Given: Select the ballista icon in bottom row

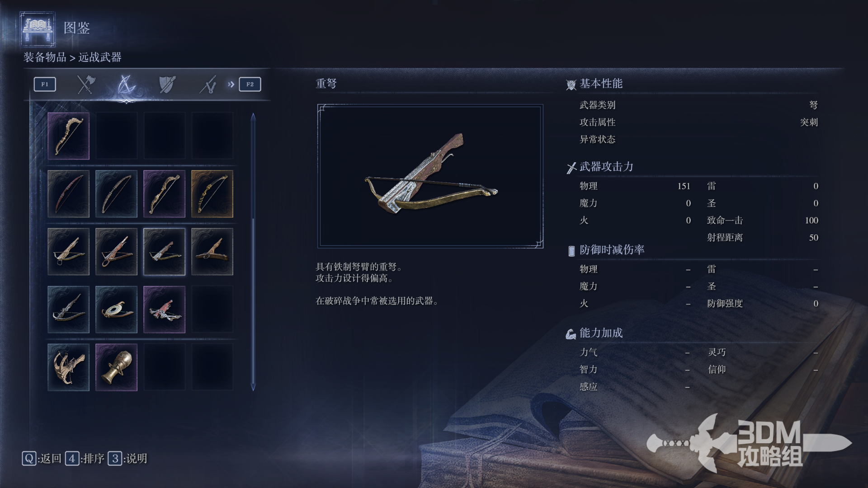Looking at the screenshot, I should pyautogui.click(x=69, y=367).
